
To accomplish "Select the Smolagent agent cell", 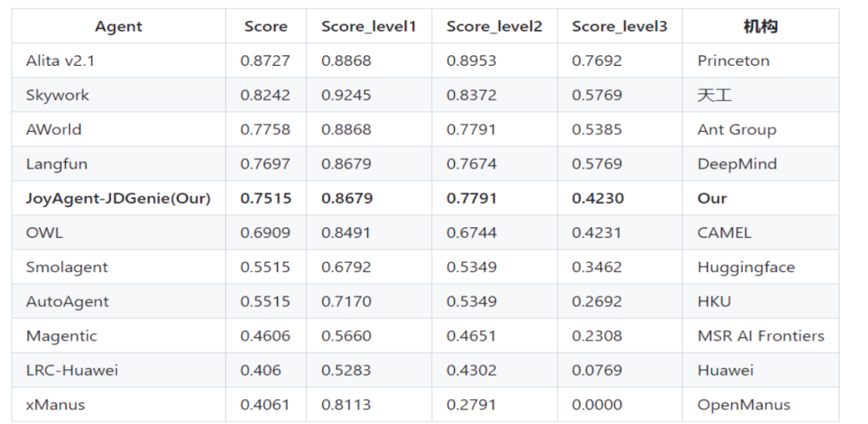I will (x=118, y=267).
